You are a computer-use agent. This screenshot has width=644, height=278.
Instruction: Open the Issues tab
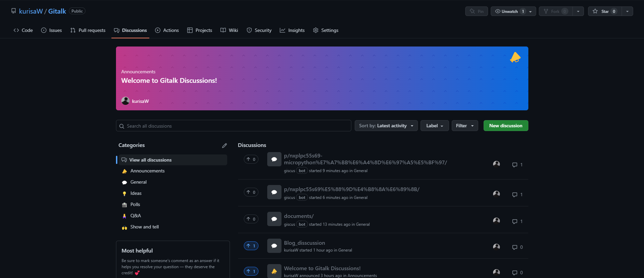pos(51,30)
